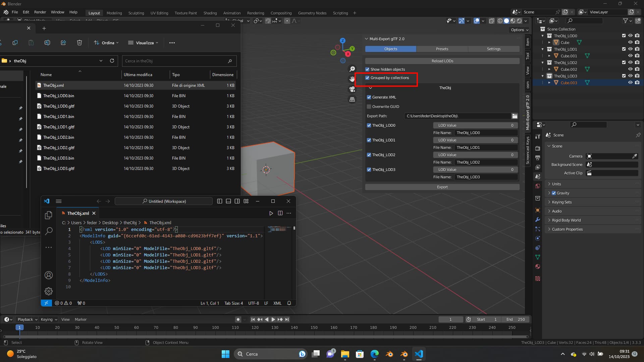
Task: Switch to the Geometry Nodes workspace tab
Action: [312, 13]
